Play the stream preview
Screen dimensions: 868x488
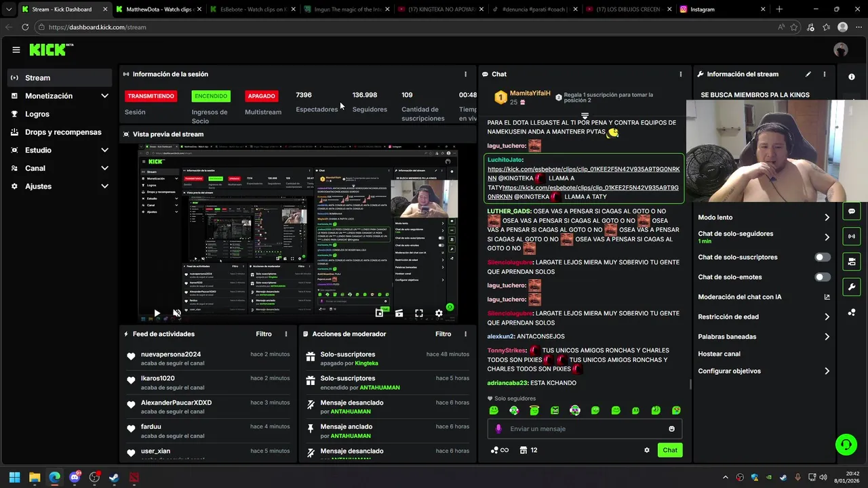pos(157,313)
